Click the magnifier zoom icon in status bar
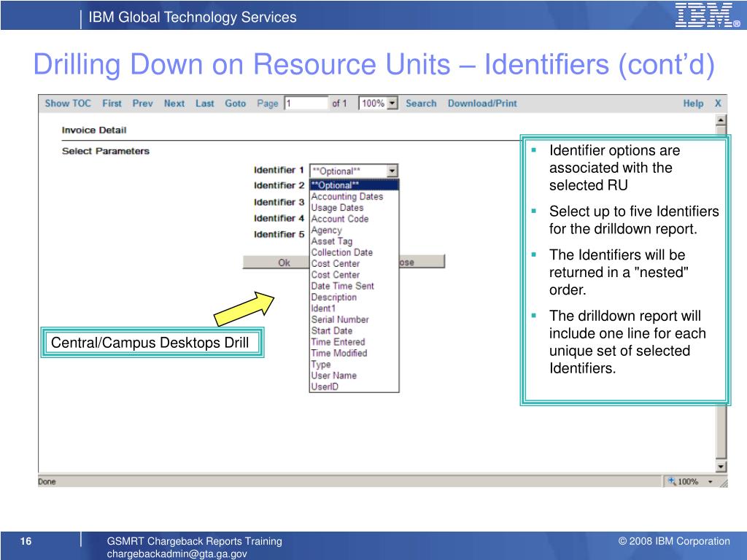Image resolution: width=747 pixels, height=560 pixels. click(x=672, y=481)
